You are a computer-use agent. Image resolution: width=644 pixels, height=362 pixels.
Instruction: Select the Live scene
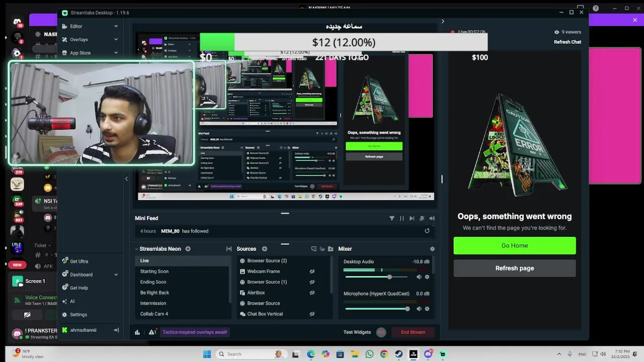(x=183, y=260)
